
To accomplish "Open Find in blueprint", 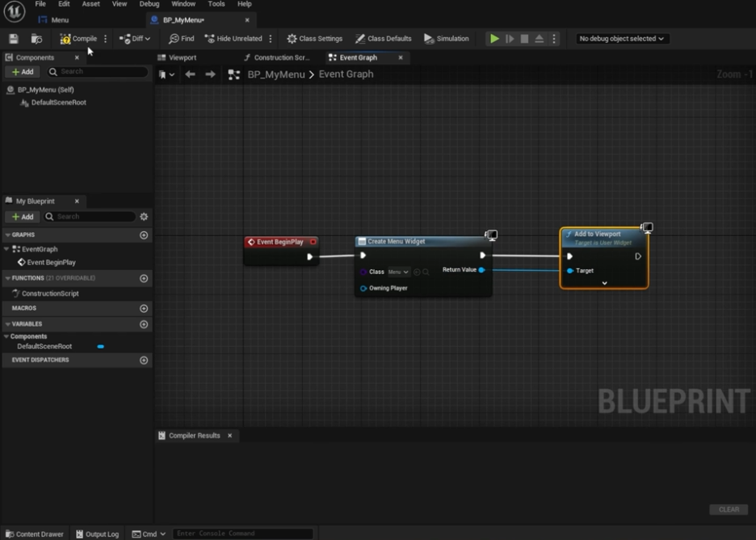I will pos(181,39).
